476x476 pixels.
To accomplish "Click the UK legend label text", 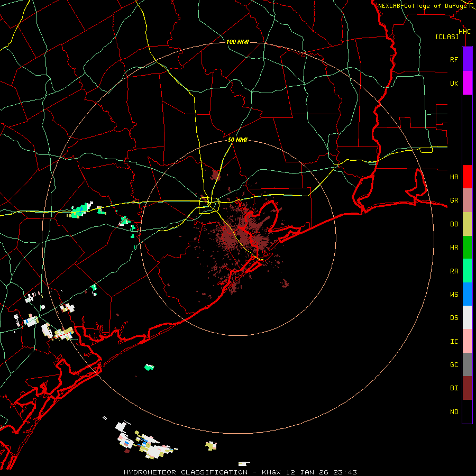I will click(x=454, y=84).
